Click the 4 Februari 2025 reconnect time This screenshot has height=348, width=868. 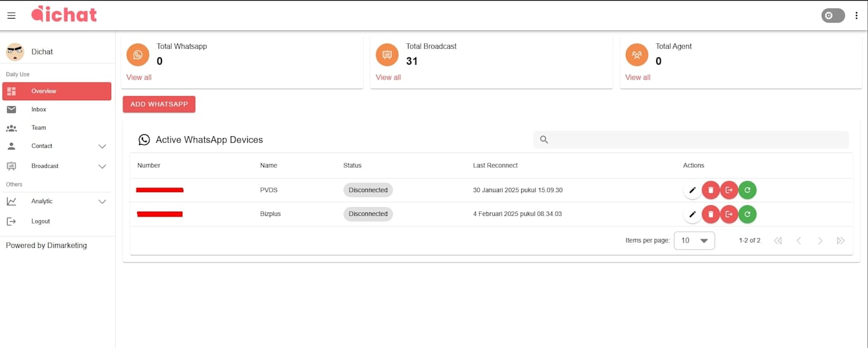pyautogui.click(x=517, y=214)
